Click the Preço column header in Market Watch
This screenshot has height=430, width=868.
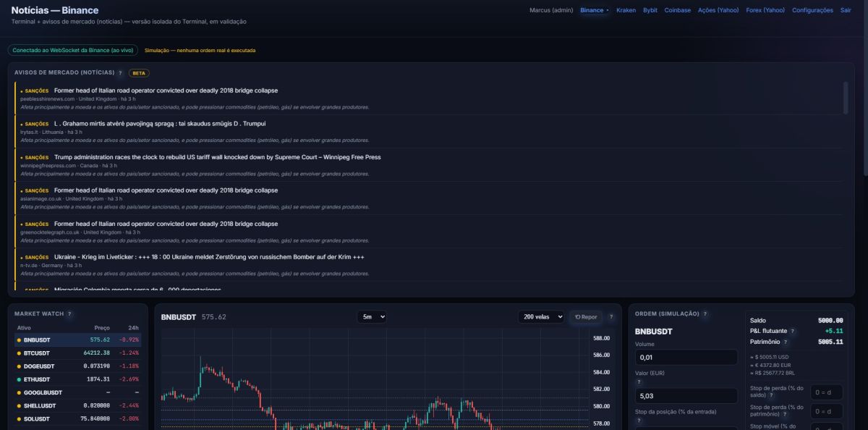coord(102,328)
